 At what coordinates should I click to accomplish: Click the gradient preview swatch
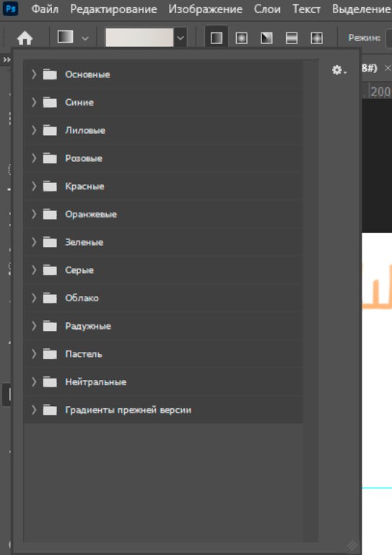tap(139, 38)
